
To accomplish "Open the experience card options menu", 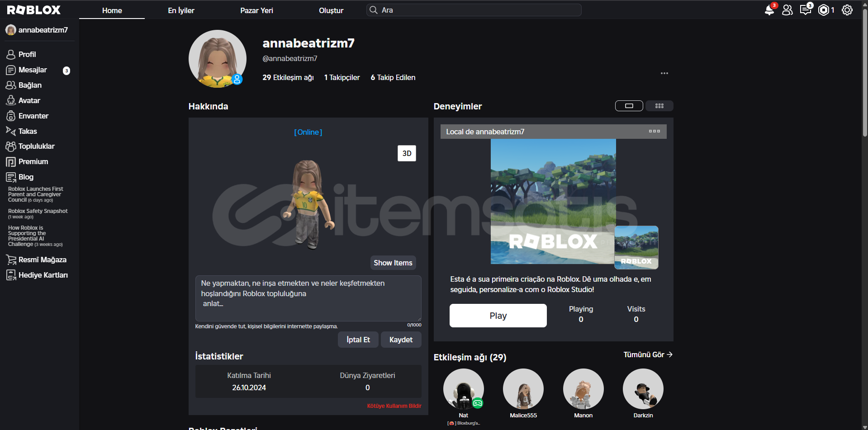I will [654, 132].
